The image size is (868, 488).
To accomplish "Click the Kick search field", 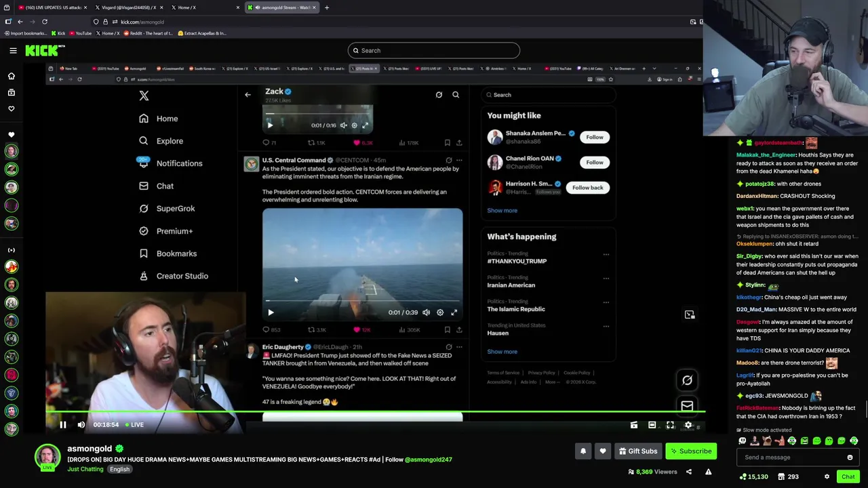I will point(434,50).
